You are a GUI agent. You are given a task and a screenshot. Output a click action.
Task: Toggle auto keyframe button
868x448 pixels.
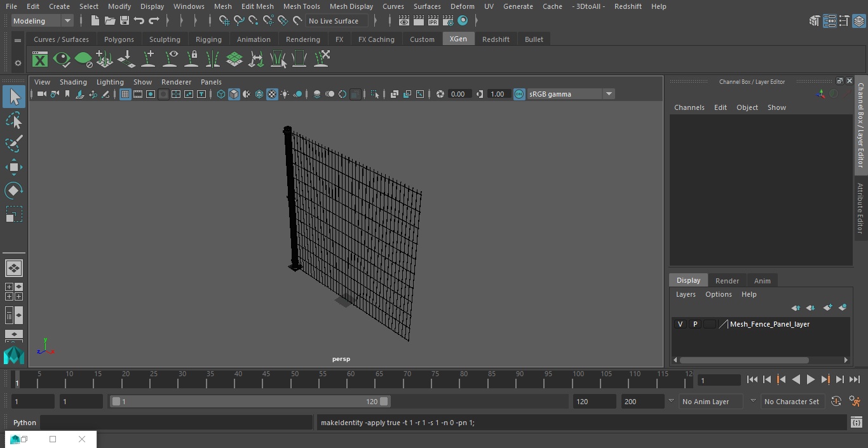pos(836,401)
